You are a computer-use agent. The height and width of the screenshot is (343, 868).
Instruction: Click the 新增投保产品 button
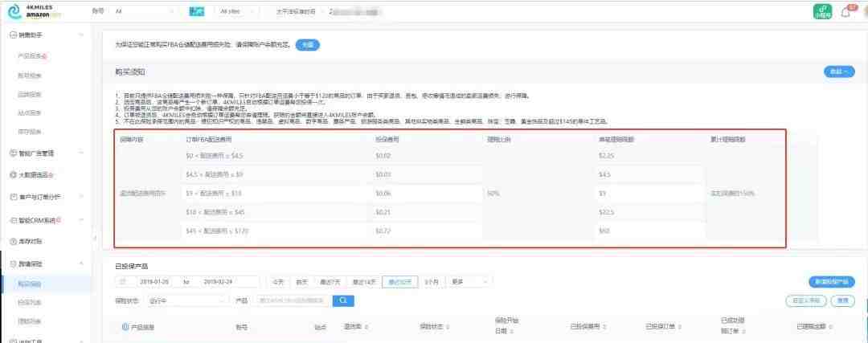click(831, 282)
